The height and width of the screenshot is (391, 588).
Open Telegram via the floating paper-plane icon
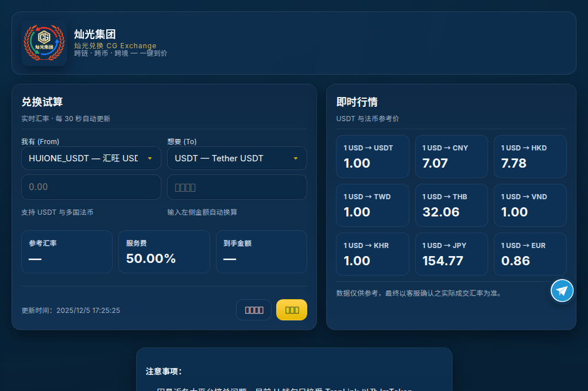[x=562, y=291]
